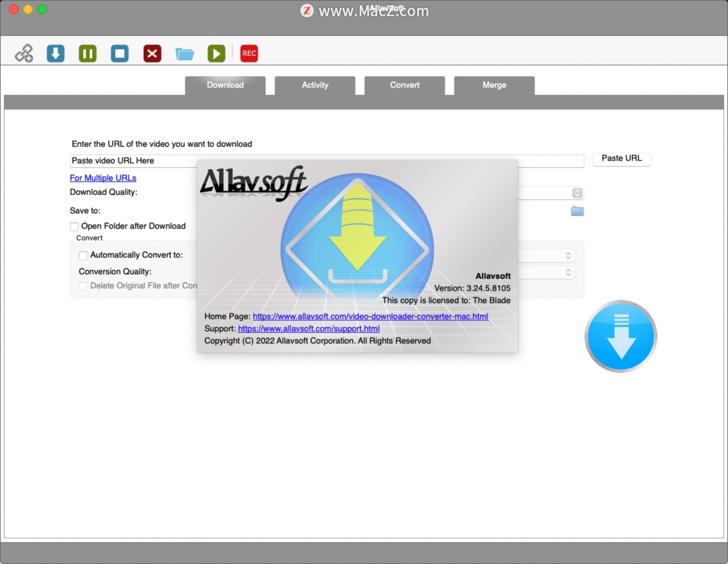Expand Download Quality dropdown
This screenshot has width=728, height=564.
576,192
